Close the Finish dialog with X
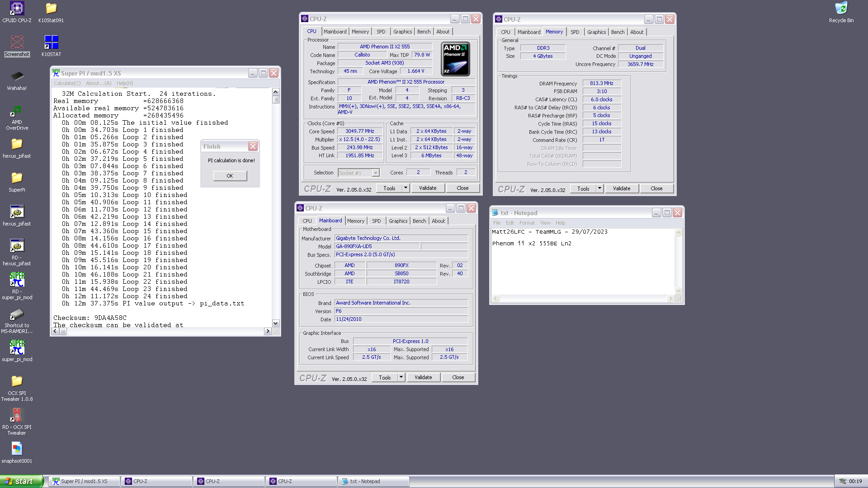This screenshot has height=488, width=868. coord(253,146)
